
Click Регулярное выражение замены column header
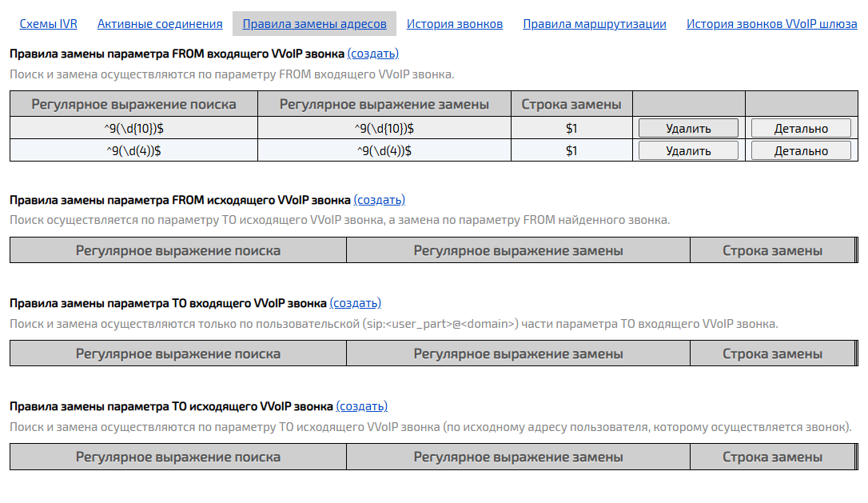coord(382,103)
